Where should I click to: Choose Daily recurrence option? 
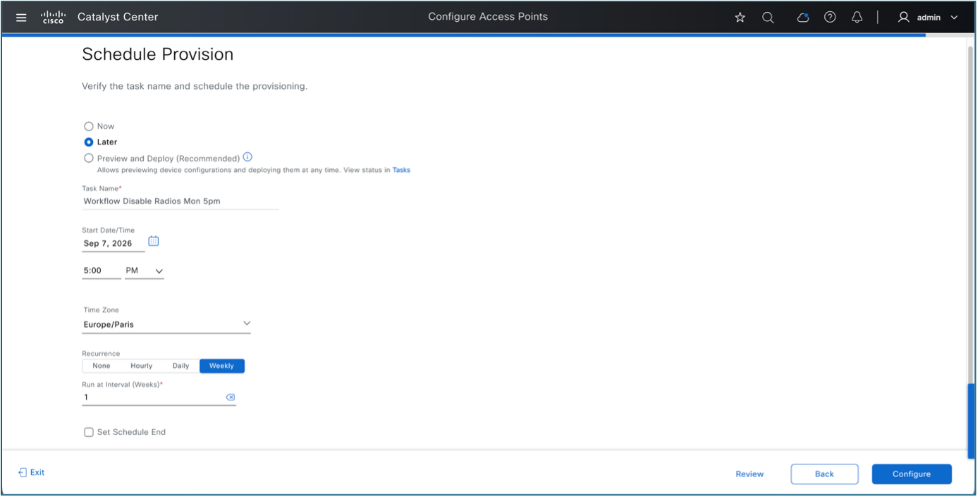[181, 366]
